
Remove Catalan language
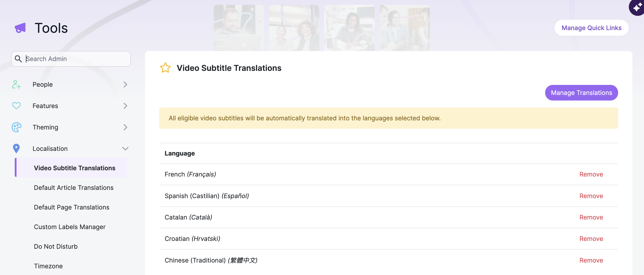[591, 217]
